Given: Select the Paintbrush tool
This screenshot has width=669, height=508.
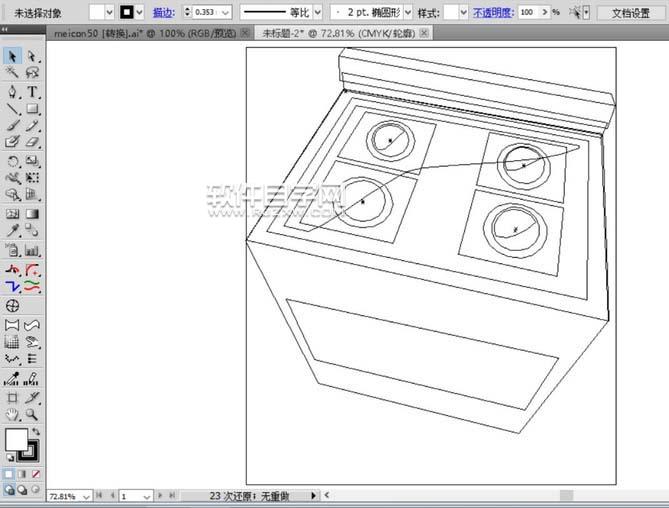Looking at the screenshot, I should [x=12, y=127].
